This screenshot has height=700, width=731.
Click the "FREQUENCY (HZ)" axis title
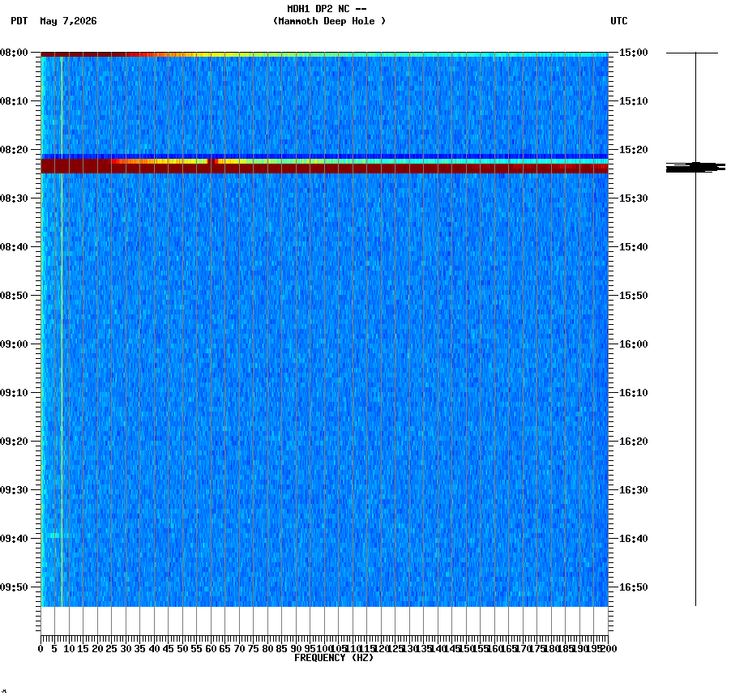334,658
